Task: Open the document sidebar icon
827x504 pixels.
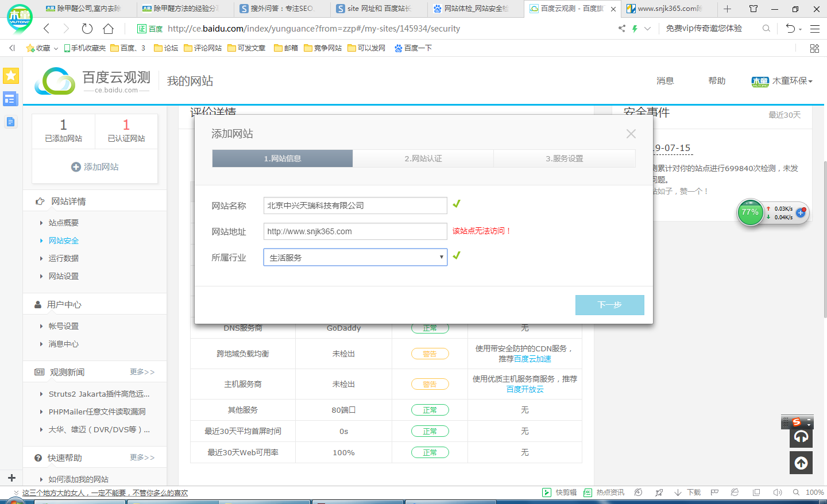Action: [10, 122]
